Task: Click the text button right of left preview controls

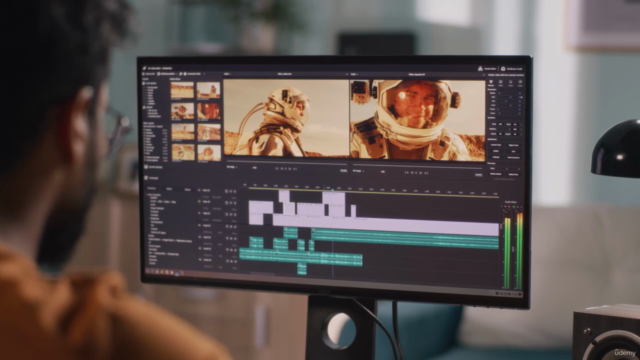Action: coord(344,170)
